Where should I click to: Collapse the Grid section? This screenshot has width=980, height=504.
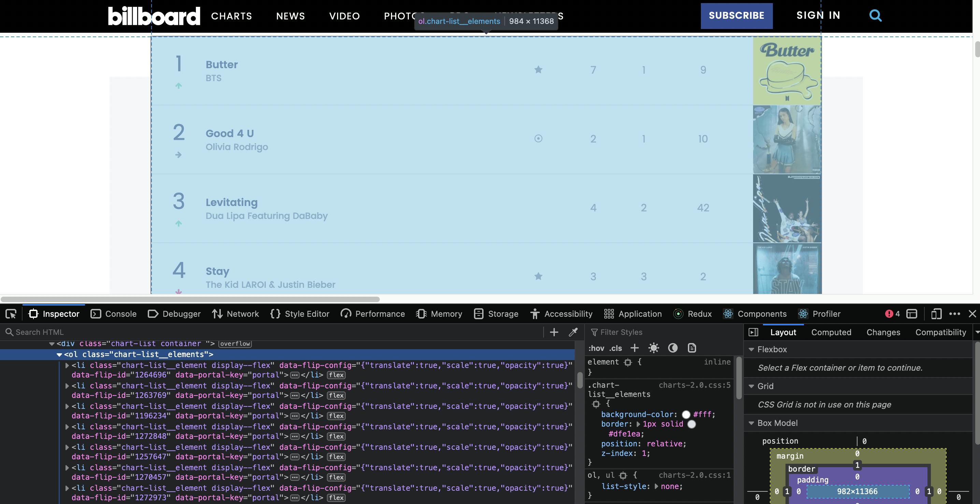pyautogui.click(x=751, y=386)
